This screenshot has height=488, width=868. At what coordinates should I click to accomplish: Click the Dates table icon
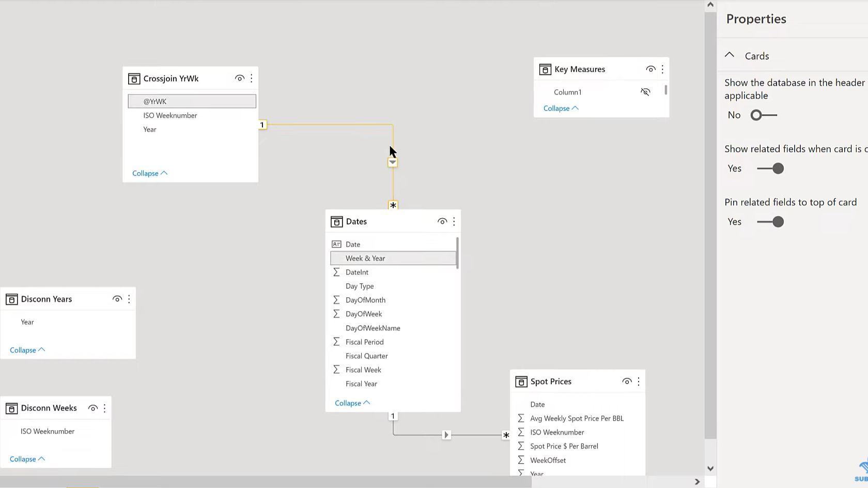(337, 222)
